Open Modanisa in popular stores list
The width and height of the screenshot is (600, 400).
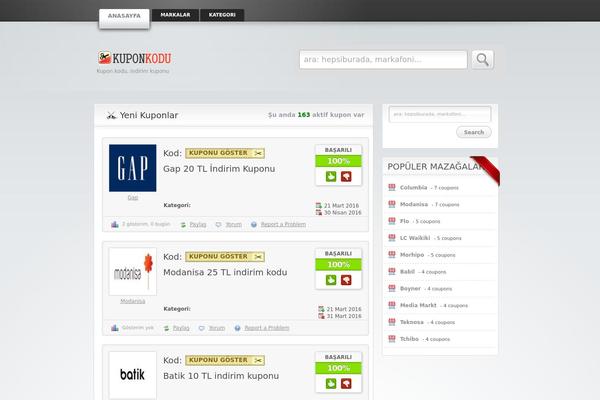coord(414,204)
